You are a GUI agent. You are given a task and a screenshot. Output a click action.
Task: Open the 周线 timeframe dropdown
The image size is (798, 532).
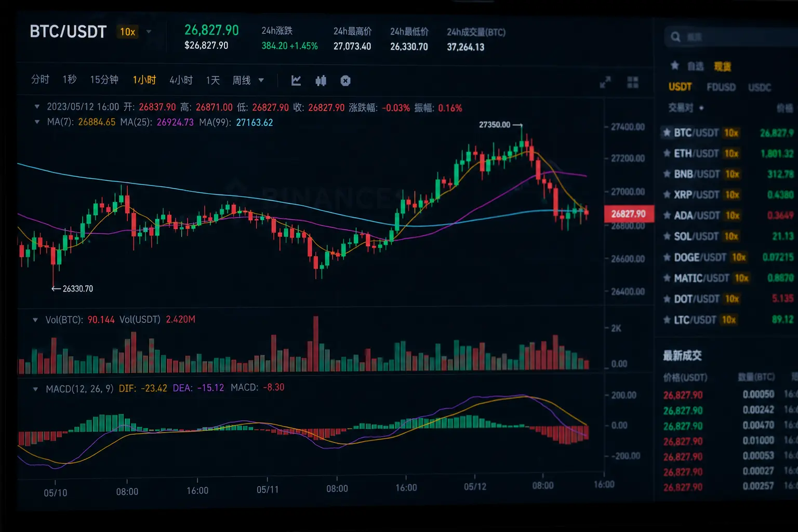pyautogui.click(x=248, y=80)
